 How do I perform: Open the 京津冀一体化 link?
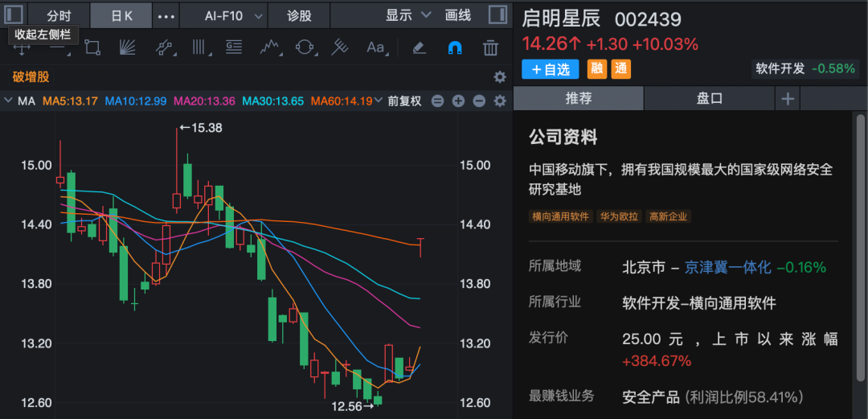pos(728,267)
